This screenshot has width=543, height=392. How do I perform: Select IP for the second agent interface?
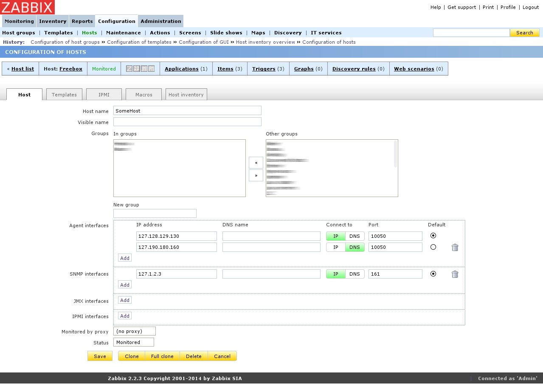336,247
